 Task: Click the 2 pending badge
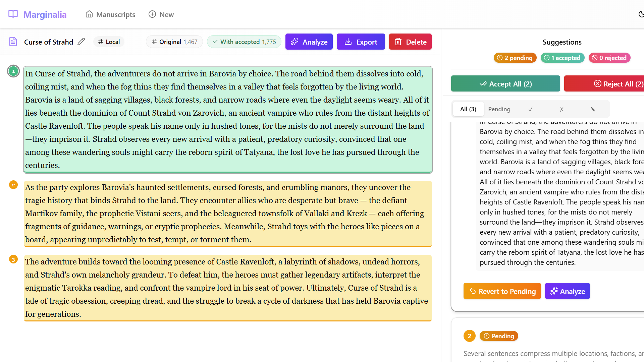[515, 58]
